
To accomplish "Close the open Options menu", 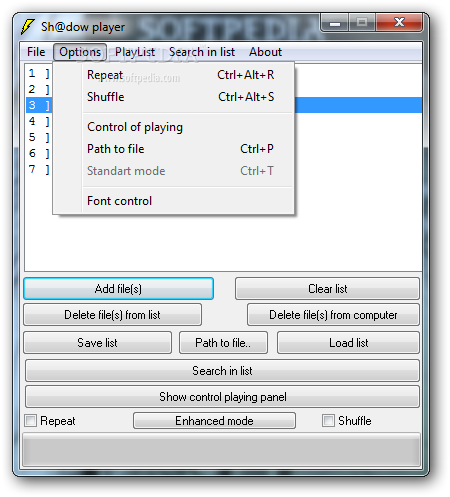I will coord(80,52).
